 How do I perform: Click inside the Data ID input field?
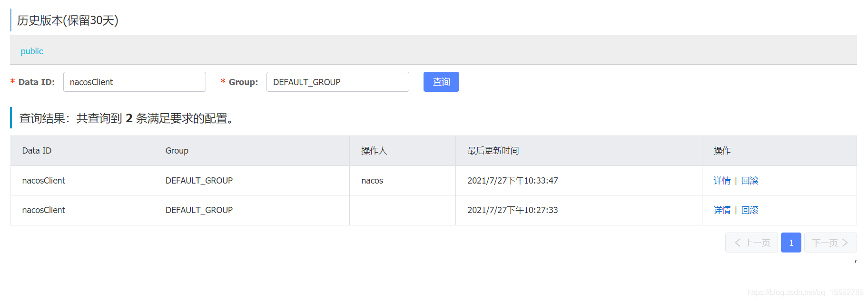pyautogui.click(x=134, y=82)
